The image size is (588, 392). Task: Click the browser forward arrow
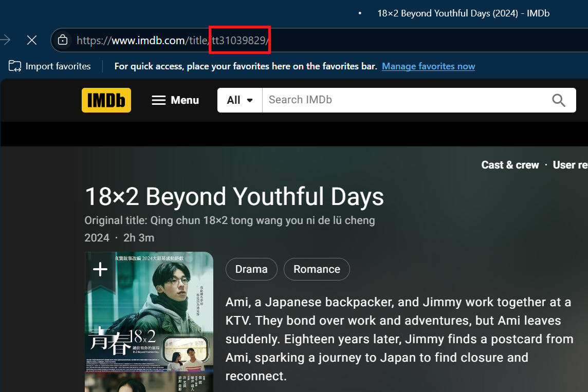5,40
